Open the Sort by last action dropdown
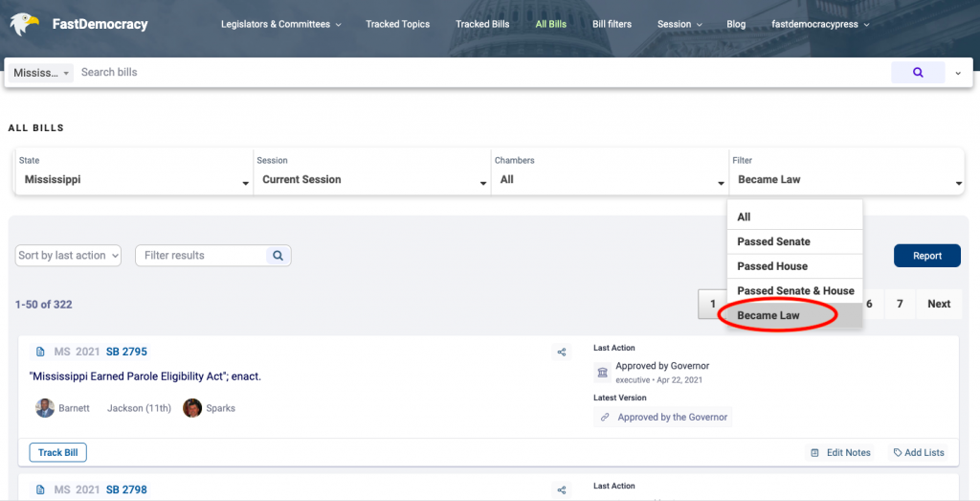The height and width of the screenshot is (501, 980). (x=69, y=256)
